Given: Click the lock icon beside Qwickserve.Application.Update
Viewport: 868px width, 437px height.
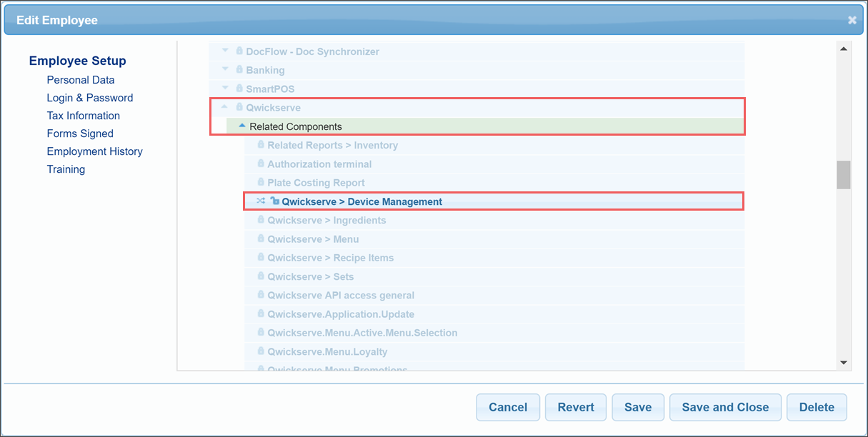Looking at the screenshot, I should (x=261, y=313).
